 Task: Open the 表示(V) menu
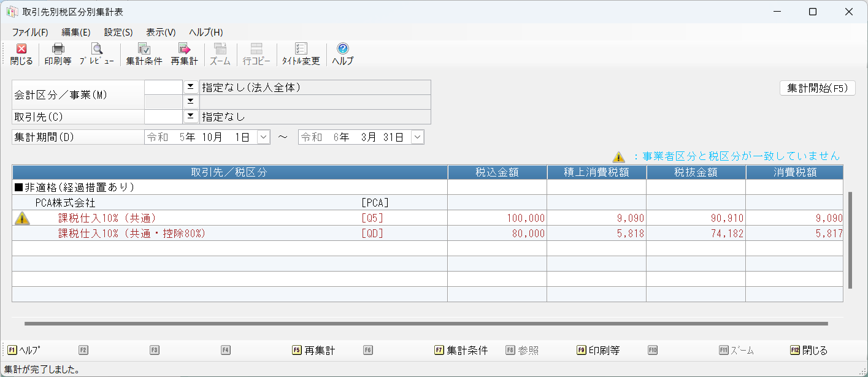[161, 32]
